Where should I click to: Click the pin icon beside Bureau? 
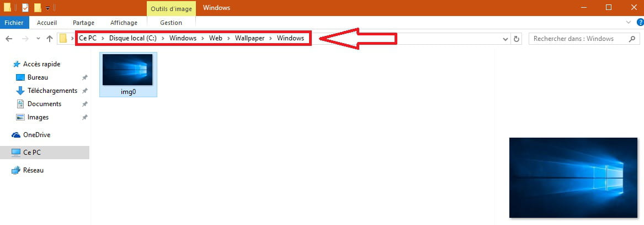[x=84, y=77]
